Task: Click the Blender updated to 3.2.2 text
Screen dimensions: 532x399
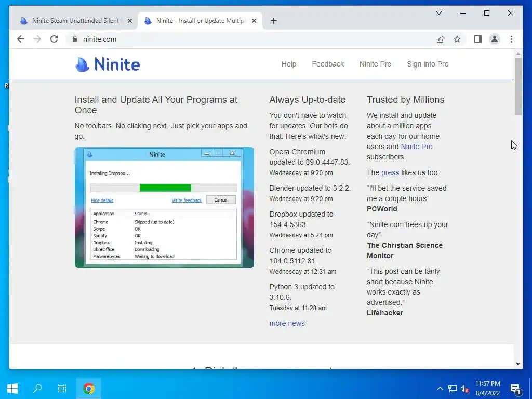Action: [x=310, y=188]
